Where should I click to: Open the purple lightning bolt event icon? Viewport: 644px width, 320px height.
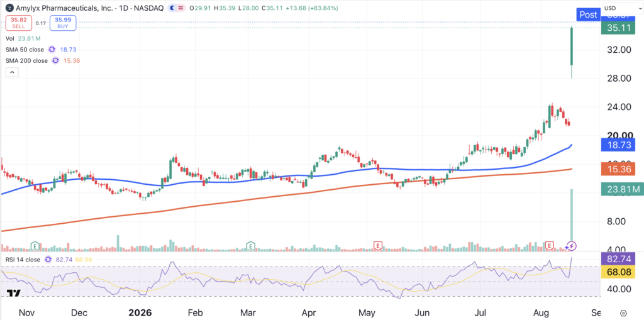(x=572, y=246)
